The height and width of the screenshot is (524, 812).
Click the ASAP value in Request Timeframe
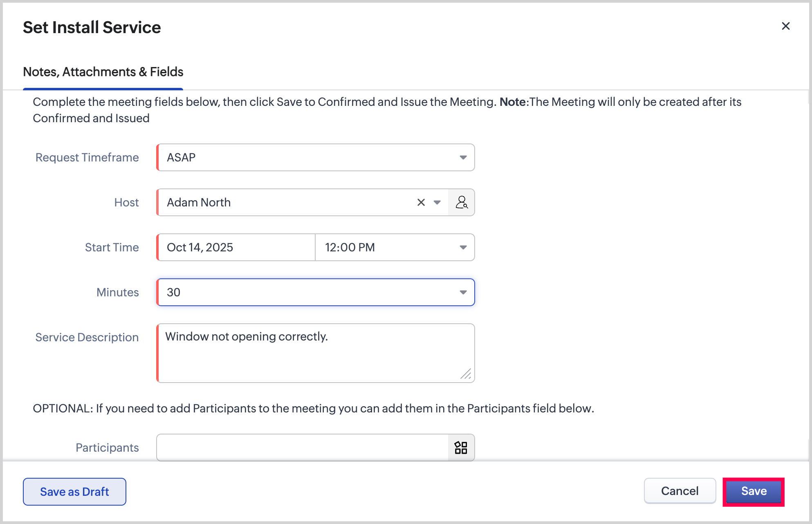(181, 157)
